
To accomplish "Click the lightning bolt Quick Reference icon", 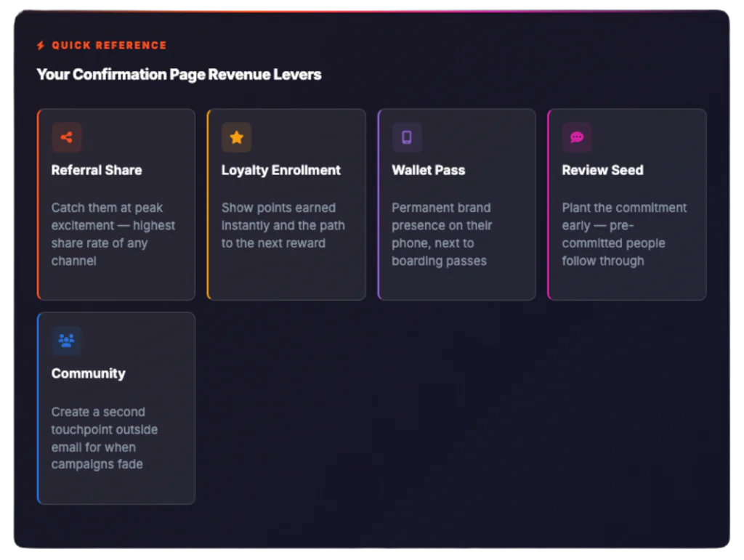I will [x=41, y=46].
